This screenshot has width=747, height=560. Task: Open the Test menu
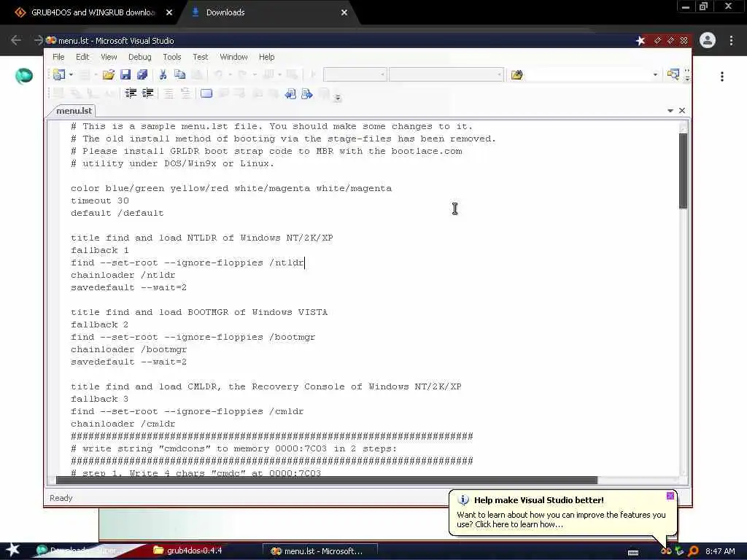[x=200, y=57]
